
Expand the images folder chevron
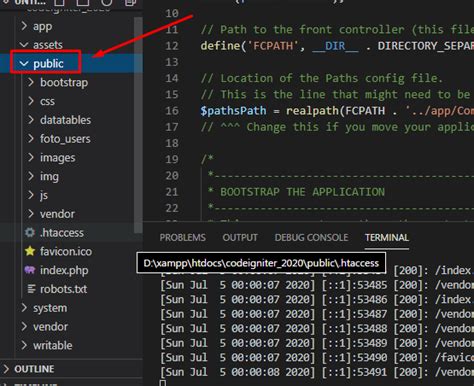31,157
